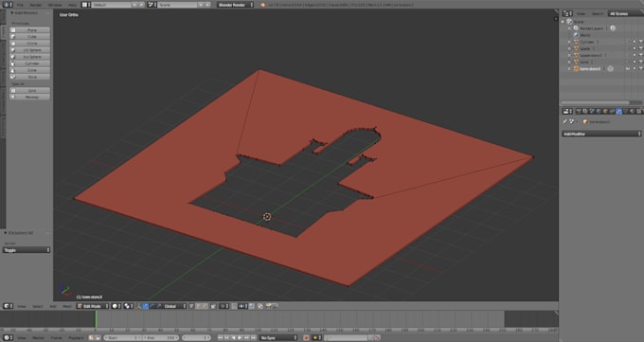The height and width of the screenshot is (342, 644).
Task: Add a UV Sphere primitive
Action: click(30, 50)
